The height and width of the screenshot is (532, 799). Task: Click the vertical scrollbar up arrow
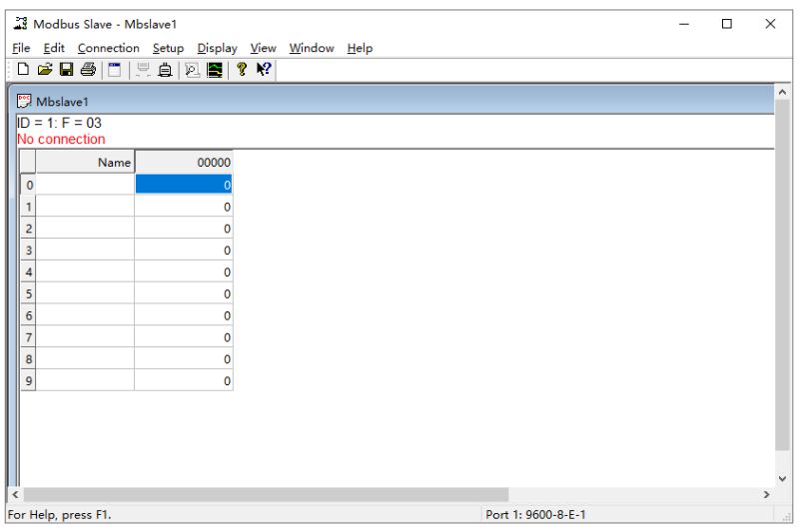(782, 92)
